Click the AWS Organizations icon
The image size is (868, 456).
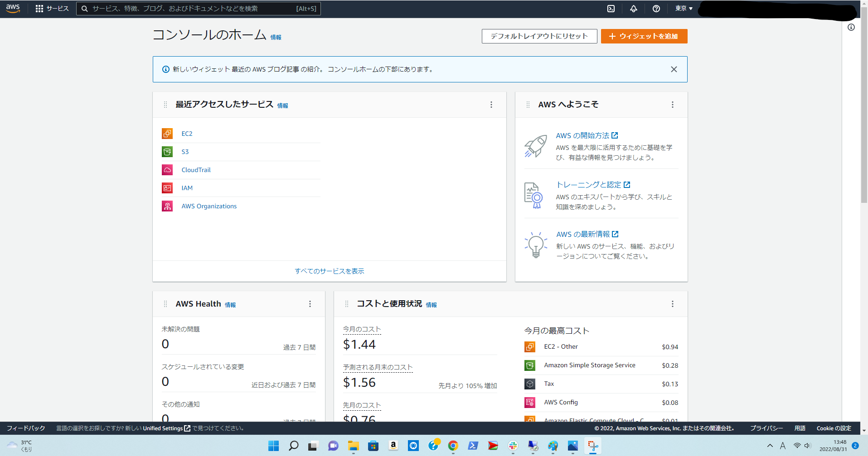tap(167, 206)
